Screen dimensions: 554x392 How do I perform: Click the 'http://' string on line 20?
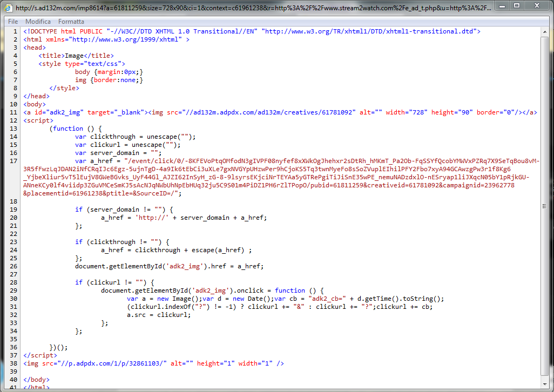152,218
